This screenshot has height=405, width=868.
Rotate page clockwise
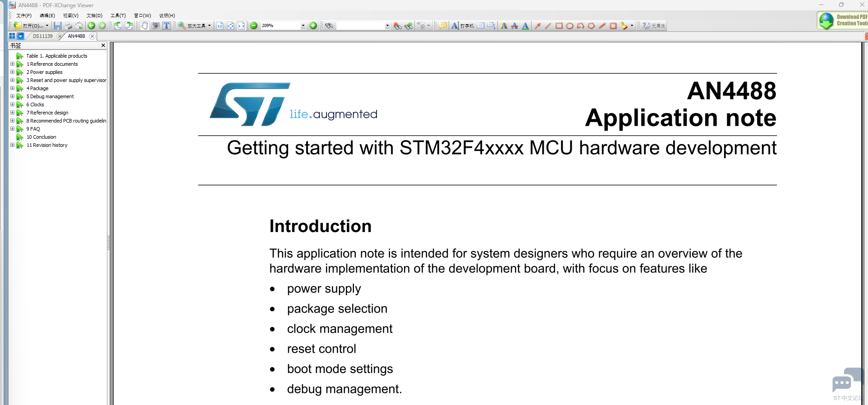pos(129,26)
